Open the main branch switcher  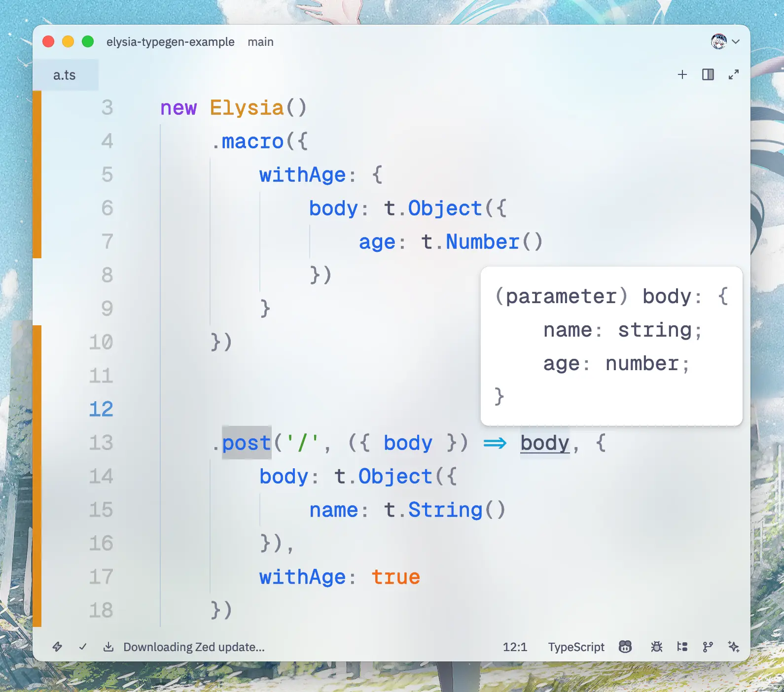tap(261, 42)
